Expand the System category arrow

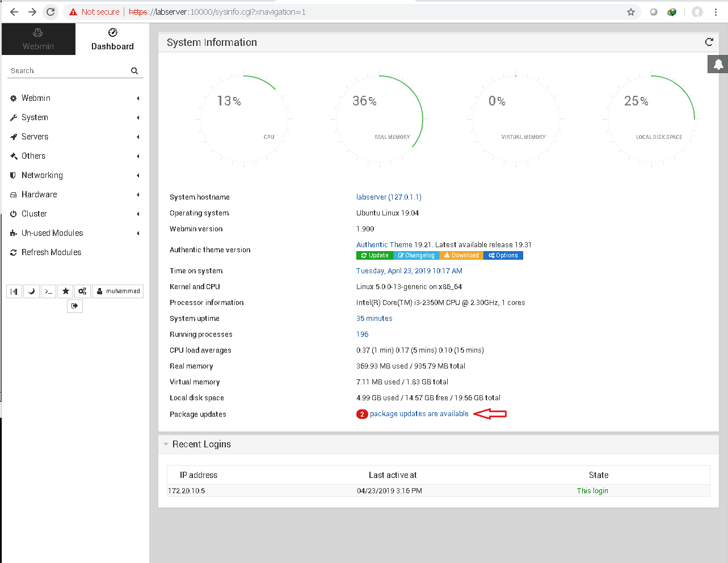[138, 118]
